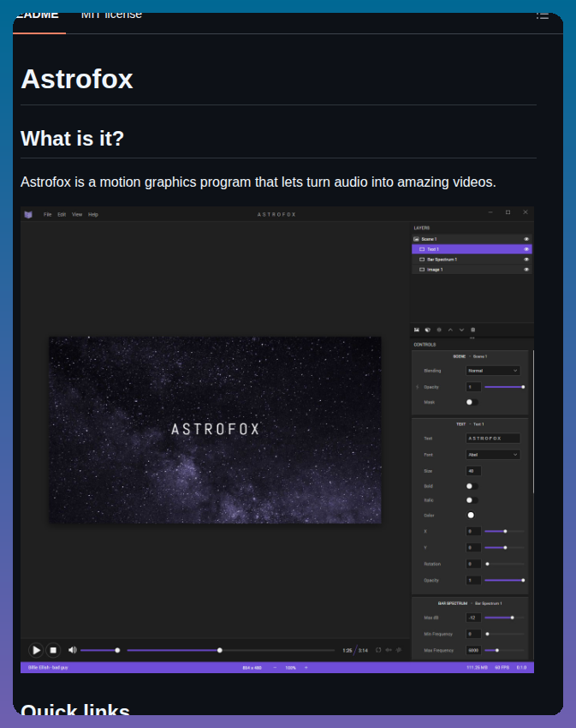576x728 pixels.
Task: Click the Max dB value field showing -12
Action: tap(473, 618)
